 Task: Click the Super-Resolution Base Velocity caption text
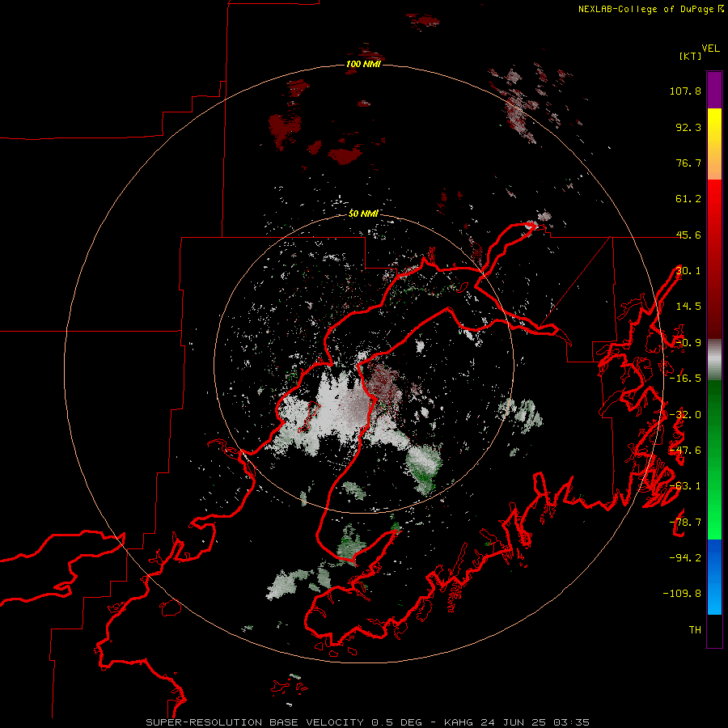367,722
